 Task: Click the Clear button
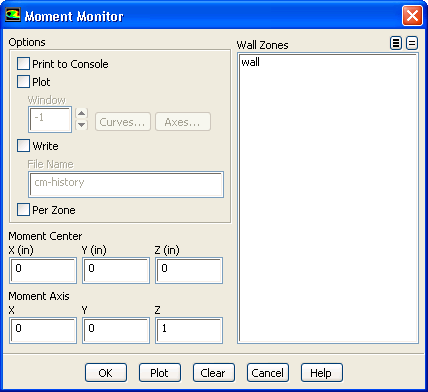214,373
